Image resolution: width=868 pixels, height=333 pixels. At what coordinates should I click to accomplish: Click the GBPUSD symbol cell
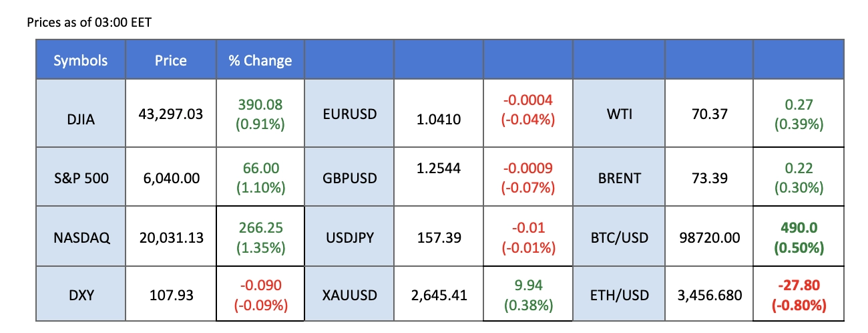[349, 178]
